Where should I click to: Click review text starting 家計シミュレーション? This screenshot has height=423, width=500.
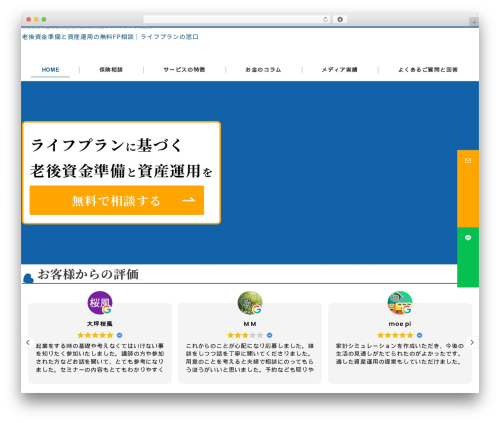[400, 354]
